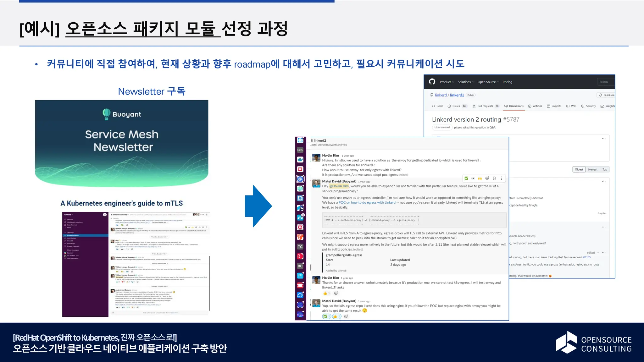Expand the Product menu on GitHub
Image resolution: width=644 pixels, height=362 pixels.
(447, 82)
